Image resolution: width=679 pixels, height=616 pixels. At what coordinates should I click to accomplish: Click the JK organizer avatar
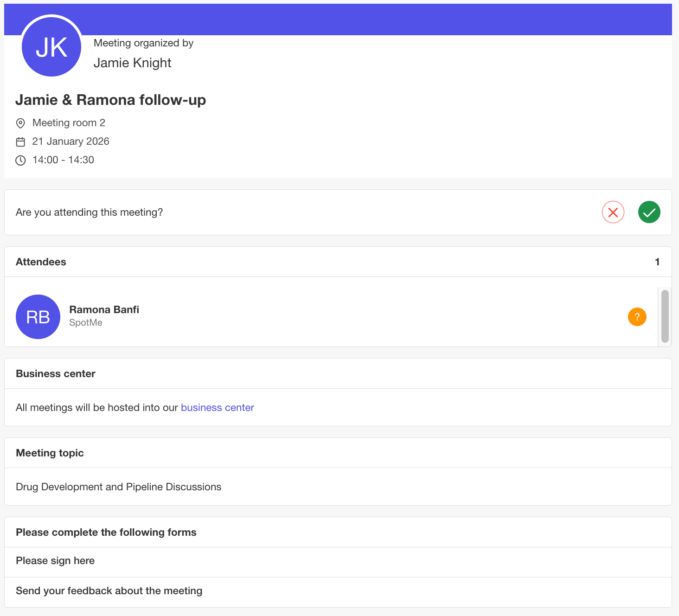point(51,47)
